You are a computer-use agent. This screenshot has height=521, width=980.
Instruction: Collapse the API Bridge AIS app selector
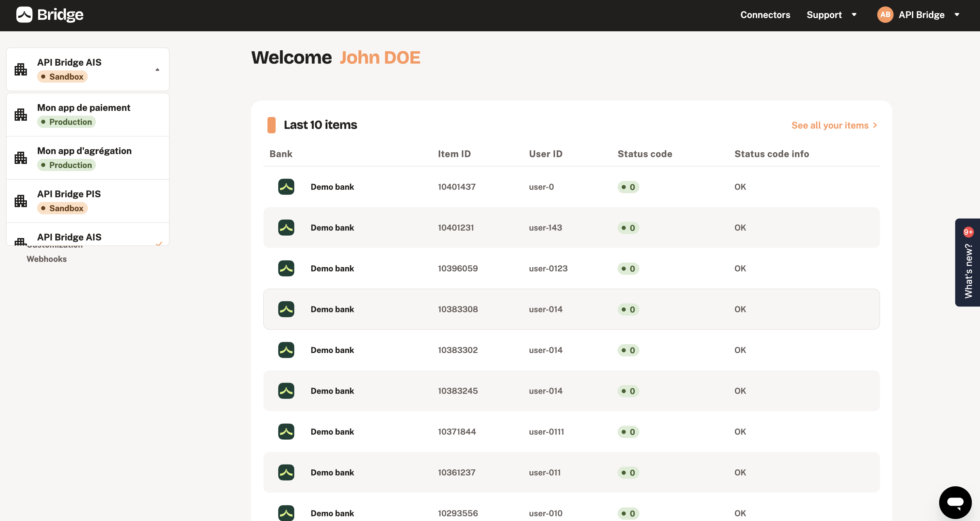[87, 69]
